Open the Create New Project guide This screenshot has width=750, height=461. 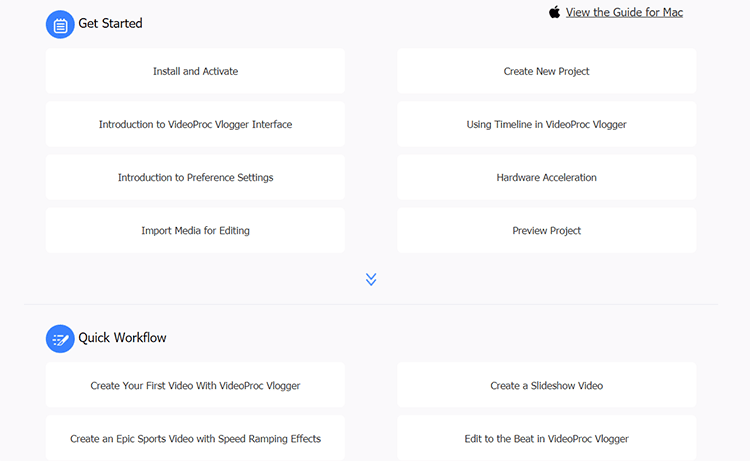[x=546, y=71]
